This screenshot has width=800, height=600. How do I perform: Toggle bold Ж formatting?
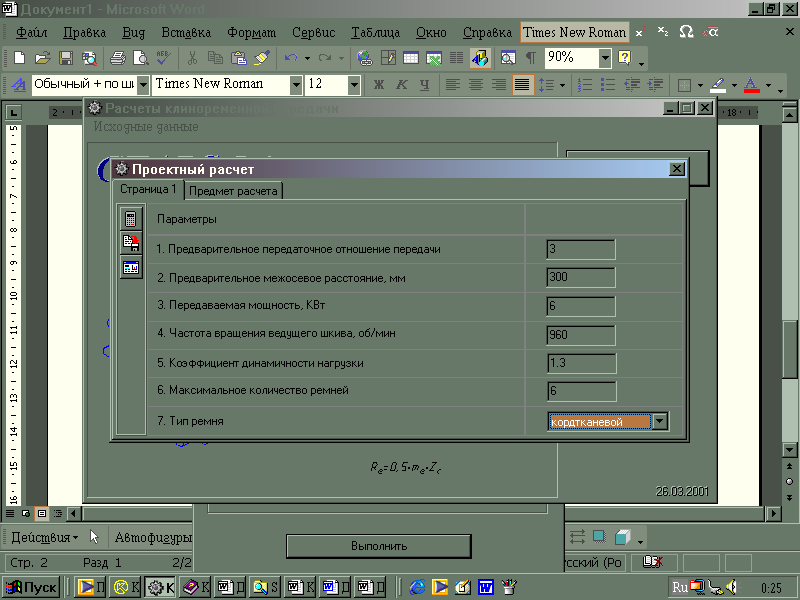(379, 84)
